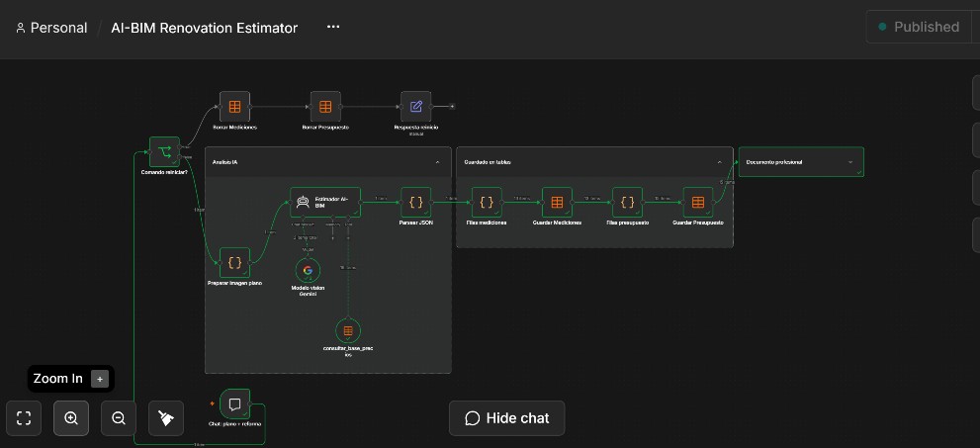Image resolution: width=980 pixels, height=448 pixels.
Task: Select the Guardar Presupuesto table node
Action: pos(698,203)
